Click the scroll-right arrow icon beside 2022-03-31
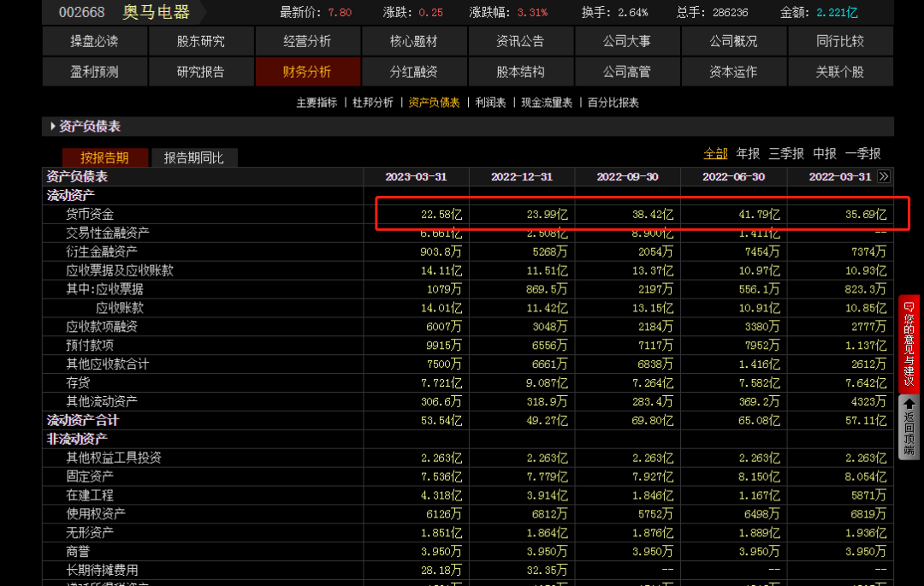Screen dimensions: 924x586 (884, 177)
